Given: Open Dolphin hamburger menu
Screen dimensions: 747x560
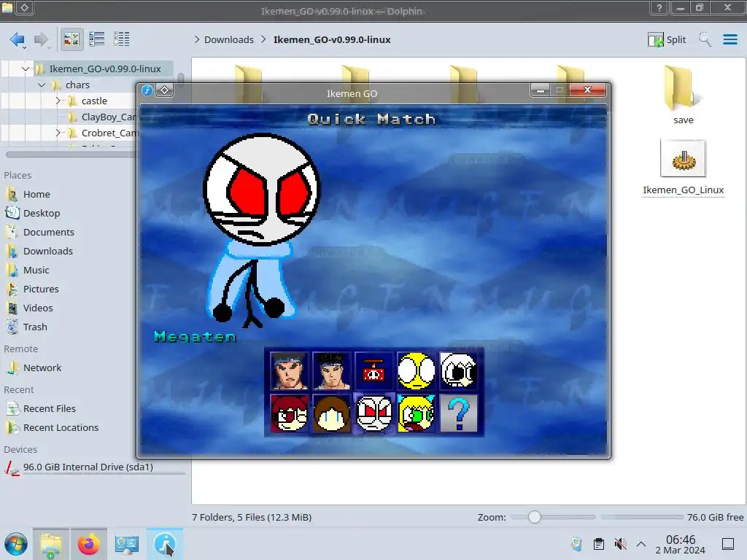Looking at the screenshot, I should 729,39.
